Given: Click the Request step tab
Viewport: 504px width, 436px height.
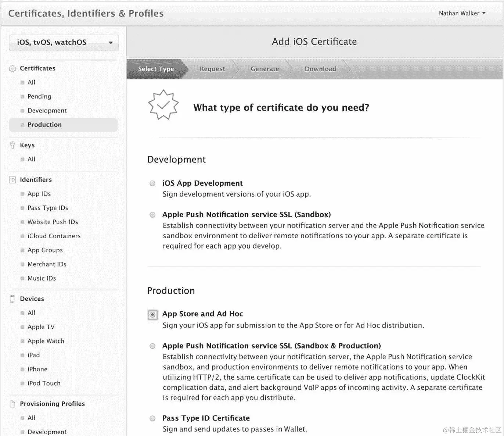Looking at the screenshot, I should [x=212, y=69].
